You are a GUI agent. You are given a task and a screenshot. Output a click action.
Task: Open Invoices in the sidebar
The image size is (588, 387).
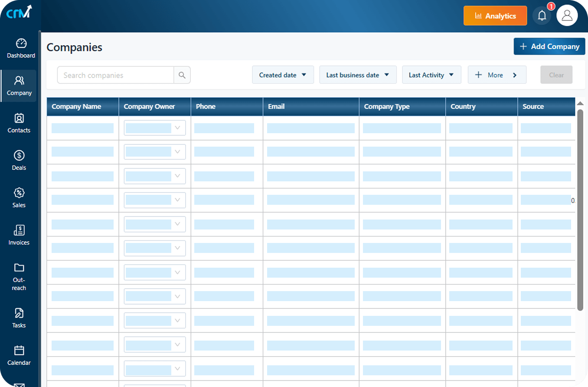tap(19, 235)
